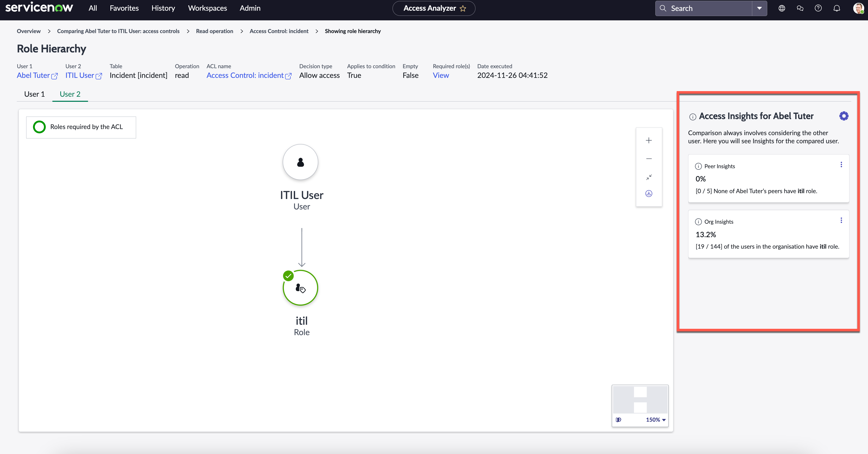
Task: Open the Access Control: incident breadcrumb
Action: (279, 31)
